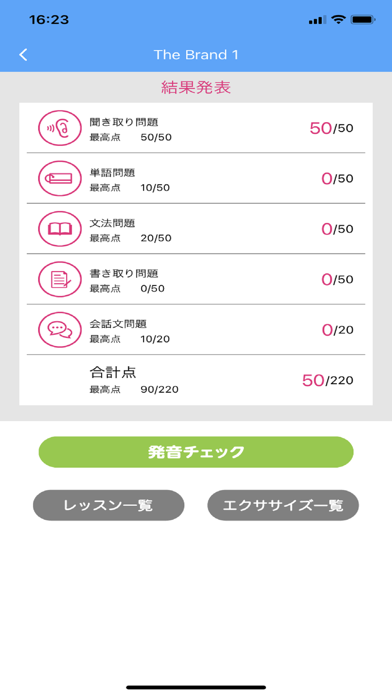Select the open book grammar icon
392x696 pixels.
pos(60,229)
